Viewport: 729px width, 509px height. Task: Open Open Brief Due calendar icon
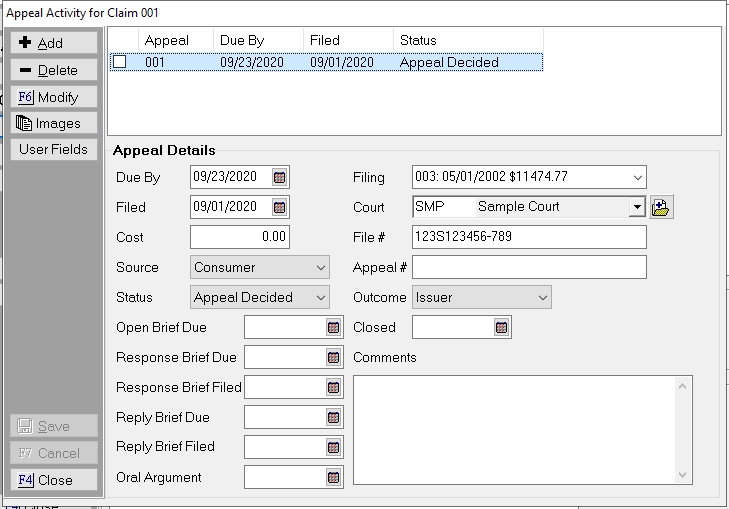pyautogui.click(x=333, y=328)
